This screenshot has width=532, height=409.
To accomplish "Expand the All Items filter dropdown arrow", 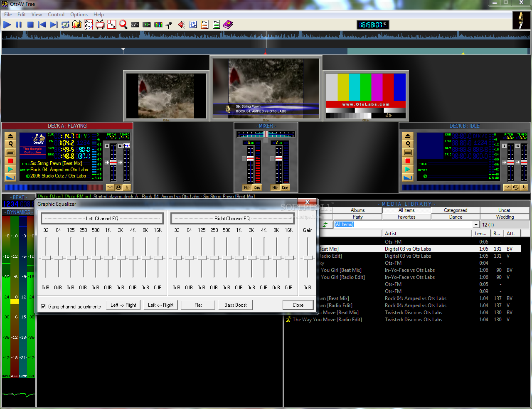I will point(476,225).
